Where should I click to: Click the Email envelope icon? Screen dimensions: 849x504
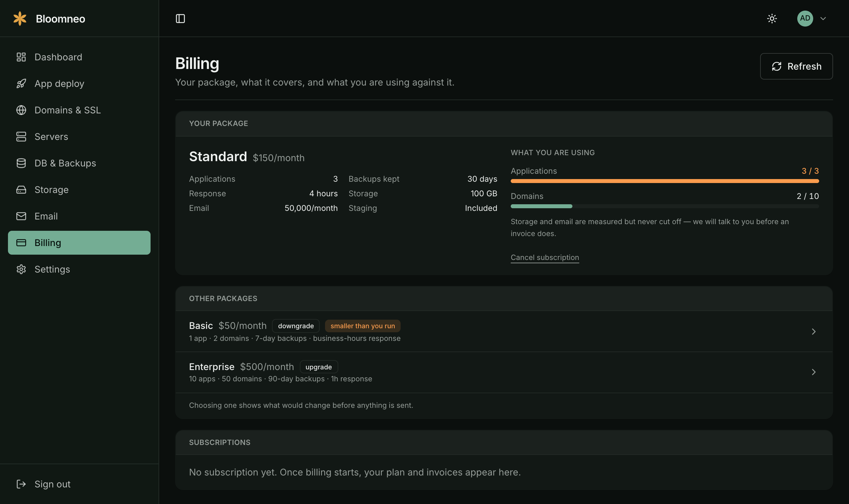click(21, 216)
